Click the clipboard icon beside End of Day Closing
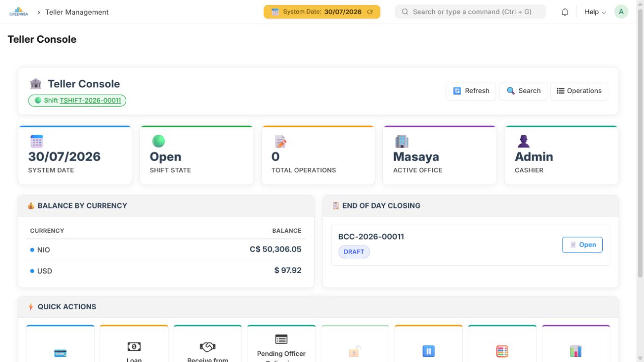Viewport: 644px width, 362px height. pos(335,206)
